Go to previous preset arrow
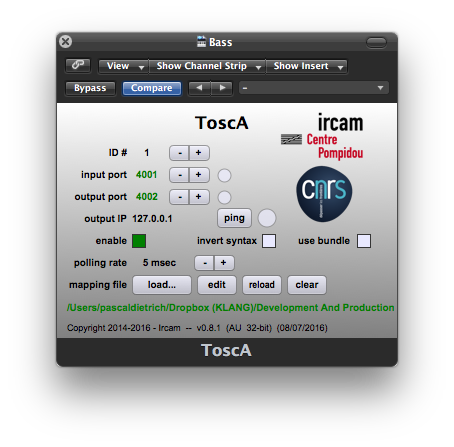454x447 pixels. [199, 88]
